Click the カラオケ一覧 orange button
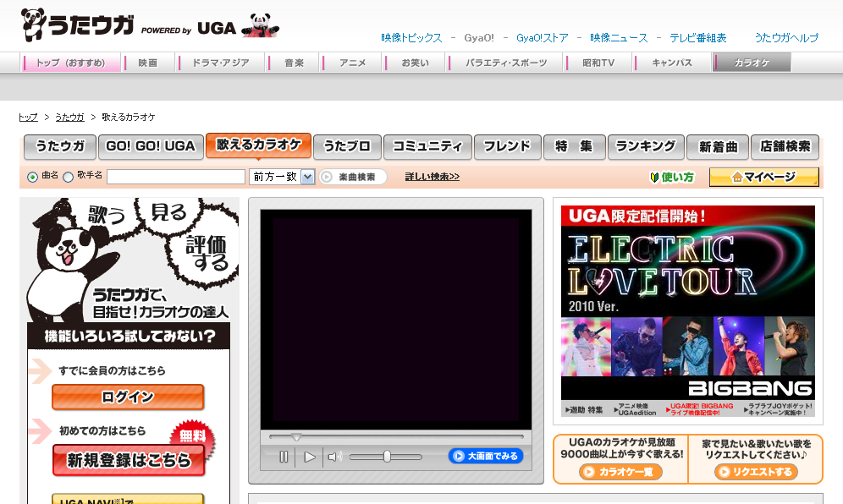This screenshot has height=504, width=843. [x=620, y=472]
